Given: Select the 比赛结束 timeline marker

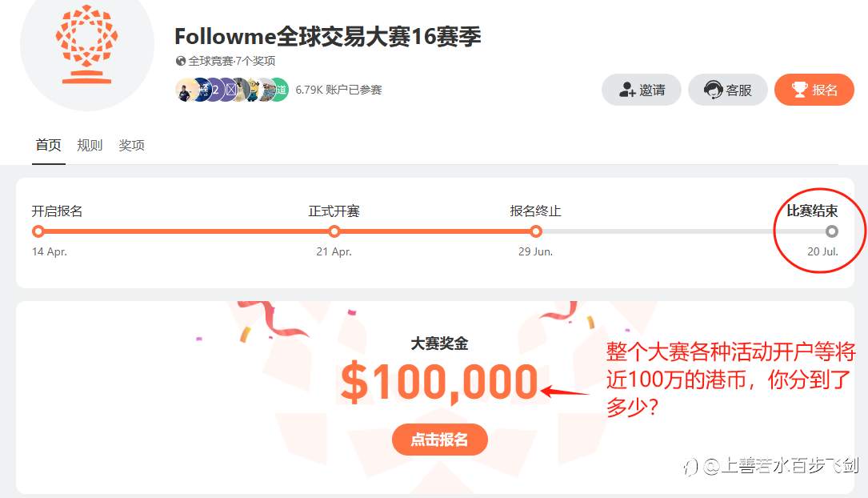Looking at the screenshot, I should (x=832, y=231).
